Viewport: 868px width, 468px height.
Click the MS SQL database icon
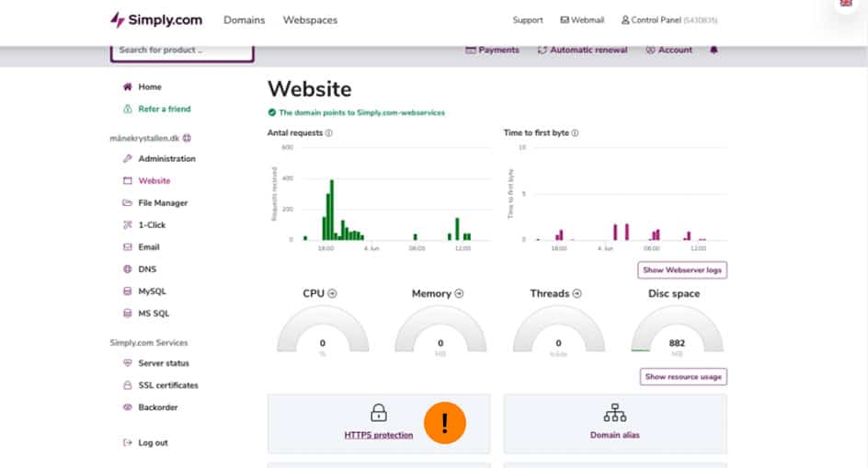[127, 313]
